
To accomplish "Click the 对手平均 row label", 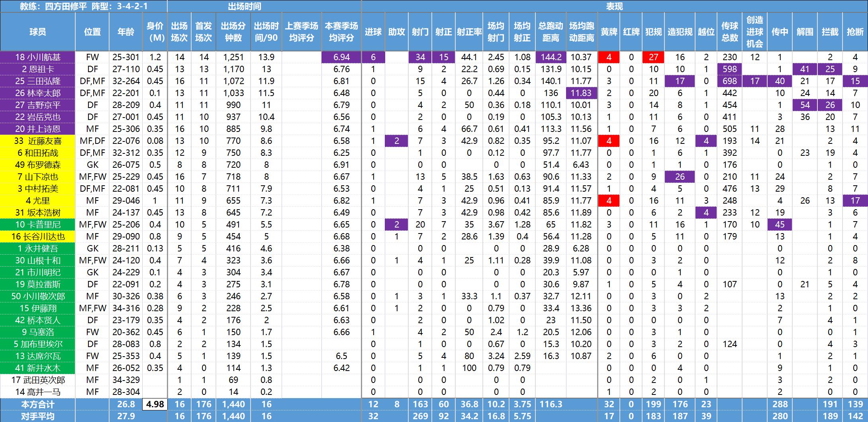I will (38, 416).
